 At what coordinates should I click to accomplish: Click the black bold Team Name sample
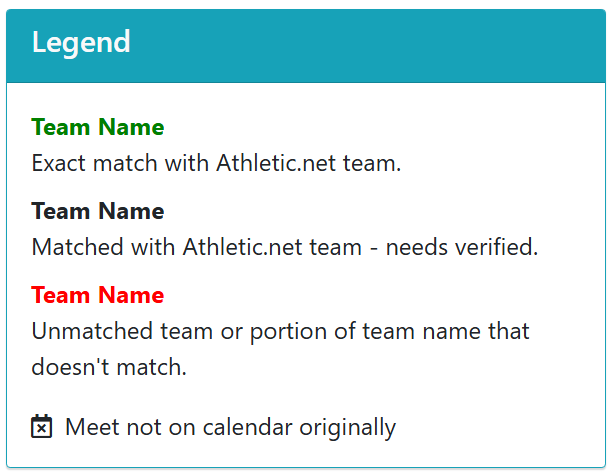(98, 211)
